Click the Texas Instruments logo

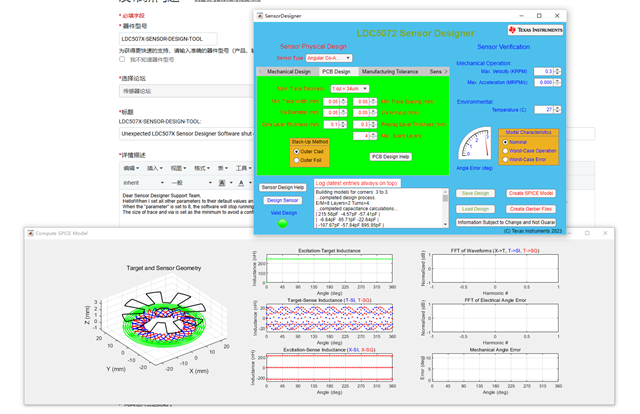click(536, 30)
